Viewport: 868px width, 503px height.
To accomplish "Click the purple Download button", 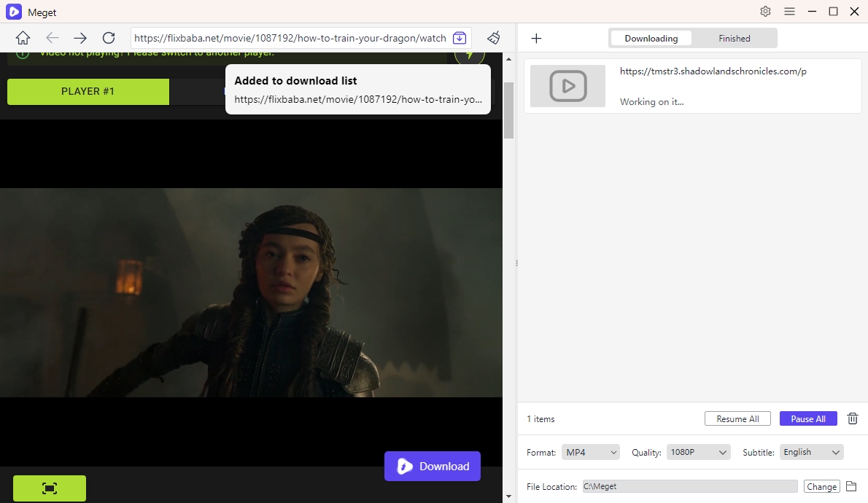I will [x=433, y=466].
